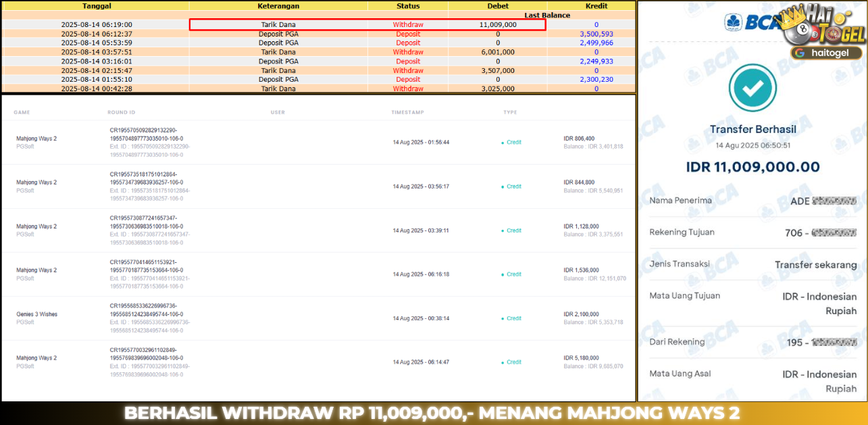Click the BCA logo on the receipt
868x425 pixels.
coord(752,22)
